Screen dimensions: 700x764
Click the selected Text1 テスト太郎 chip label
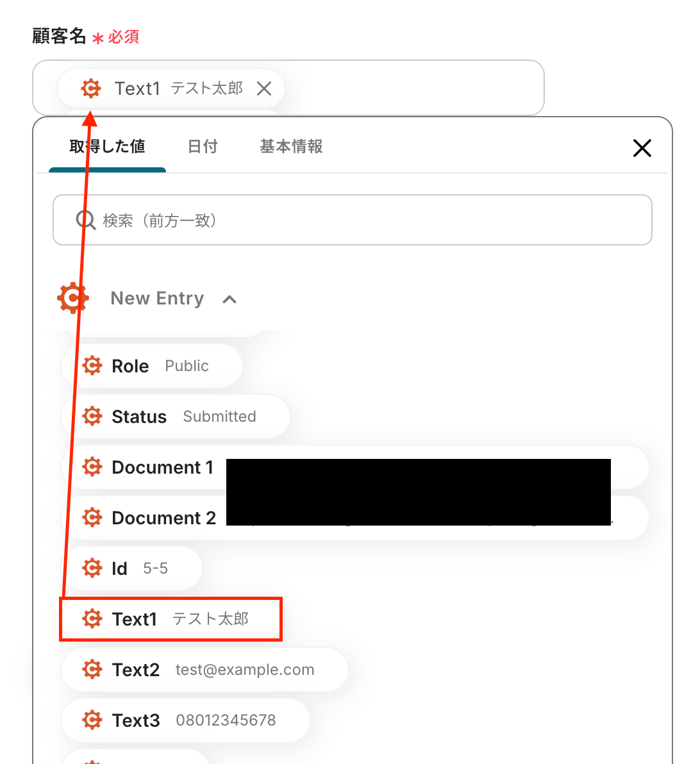coord(178,88)
